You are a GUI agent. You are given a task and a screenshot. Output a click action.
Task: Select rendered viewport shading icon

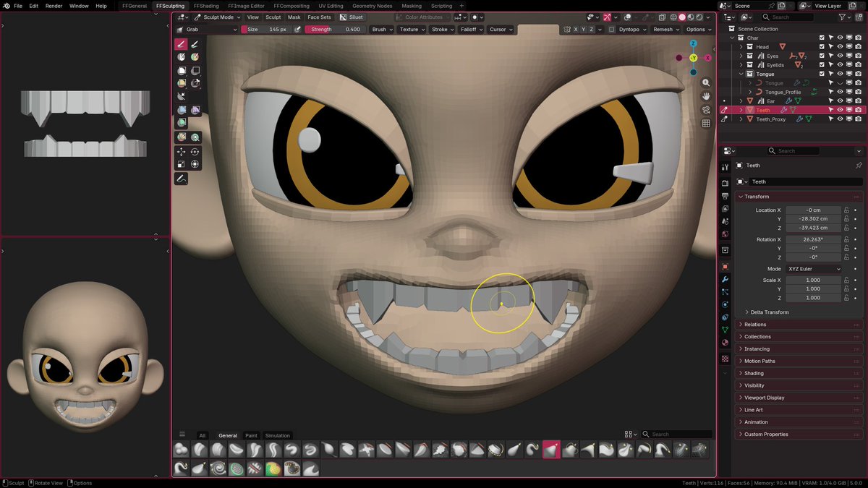(699, 17)
